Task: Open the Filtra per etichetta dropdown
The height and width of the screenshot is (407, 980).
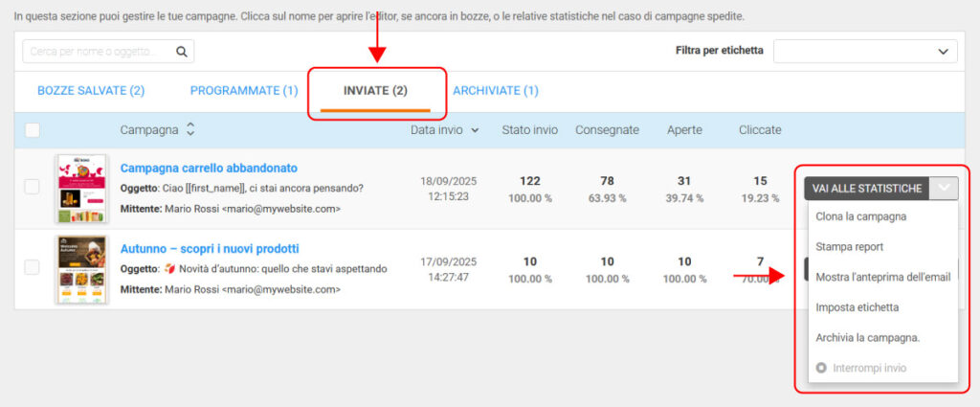Action: [864, 51]
